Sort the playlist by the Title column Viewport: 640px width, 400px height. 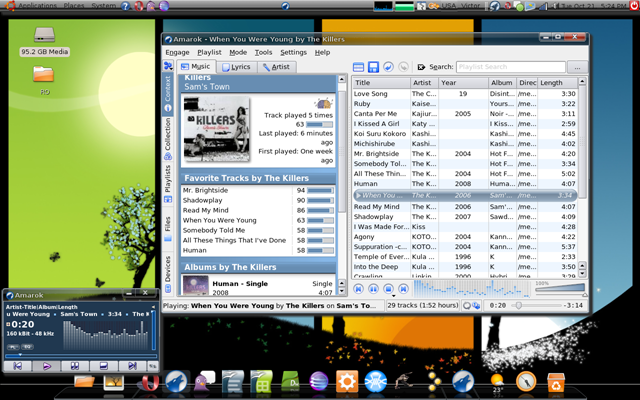tap(381, 83)
